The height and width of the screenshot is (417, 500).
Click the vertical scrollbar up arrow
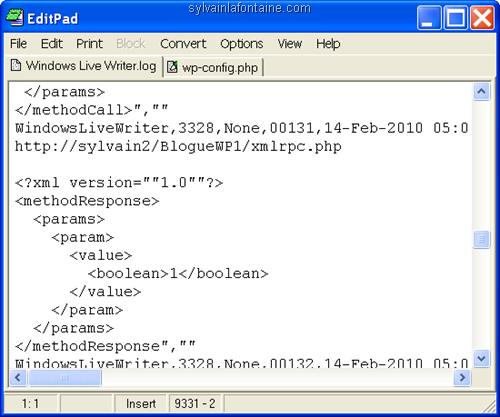click(481, 91)
